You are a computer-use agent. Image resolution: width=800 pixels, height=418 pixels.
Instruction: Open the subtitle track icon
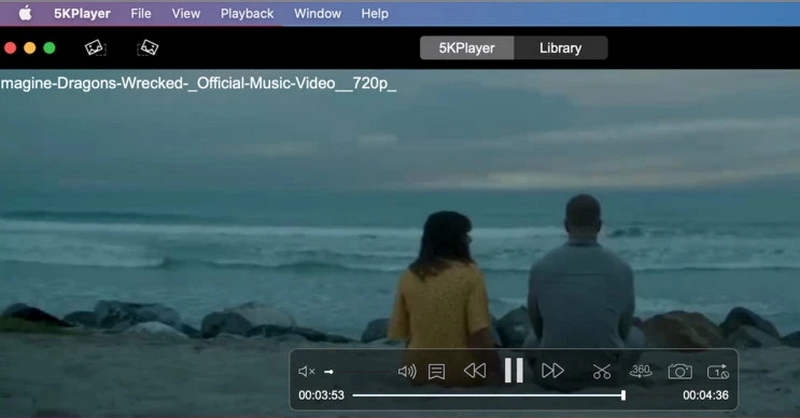pos(436,371)
